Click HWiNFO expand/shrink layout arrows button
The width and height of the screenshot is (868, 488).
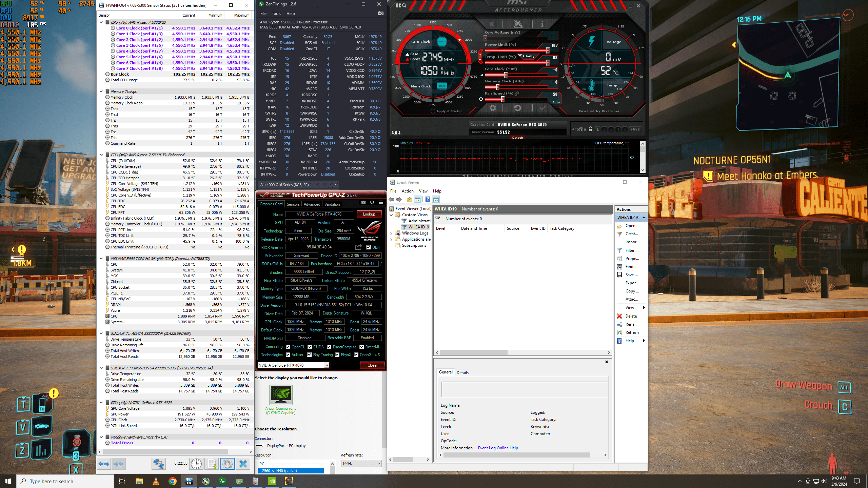104,464
